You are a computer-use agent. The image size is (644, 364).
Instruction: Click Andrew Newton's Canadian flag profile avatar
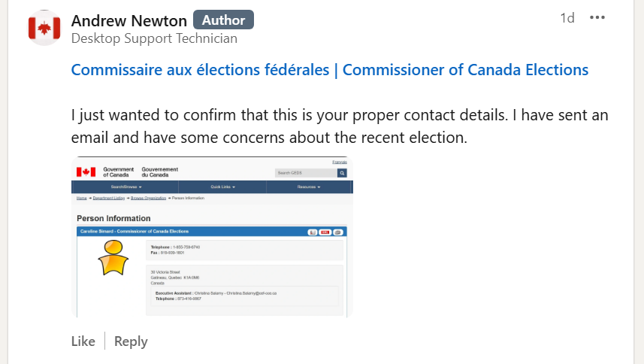tap(44, 28)
